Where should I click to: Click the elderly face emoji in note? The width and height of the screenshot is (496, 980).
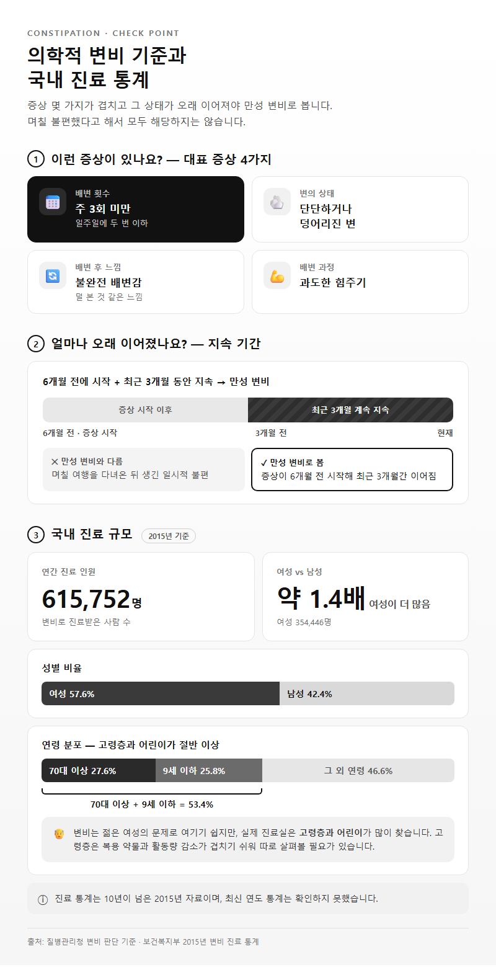[60, 834]
